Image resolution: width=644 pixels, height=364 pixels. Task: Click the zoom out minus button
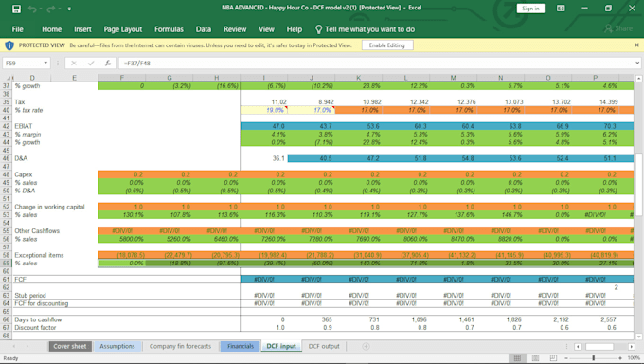coord(565,358)
